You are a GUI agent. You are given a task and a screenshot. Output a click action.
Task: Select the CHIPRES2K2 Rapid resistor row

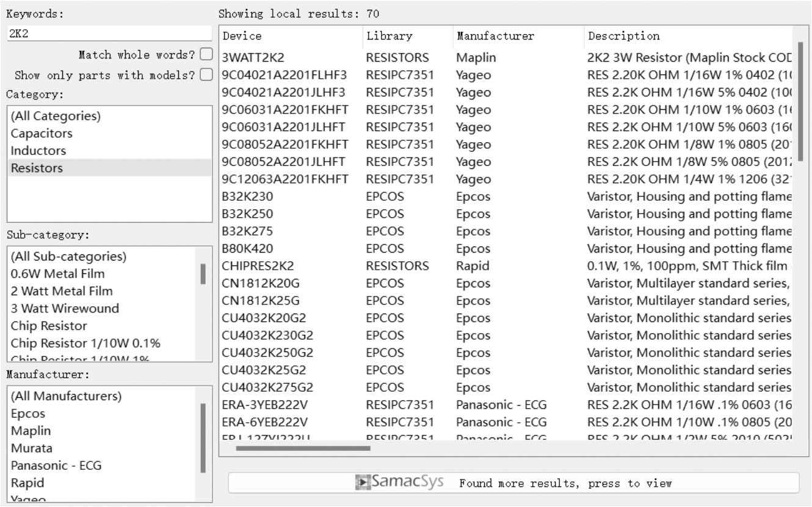point(257,266)
